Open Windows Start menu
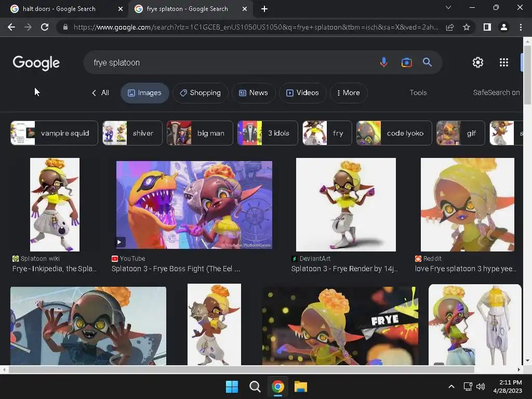 pyautogui.click(x=232, y=387)
